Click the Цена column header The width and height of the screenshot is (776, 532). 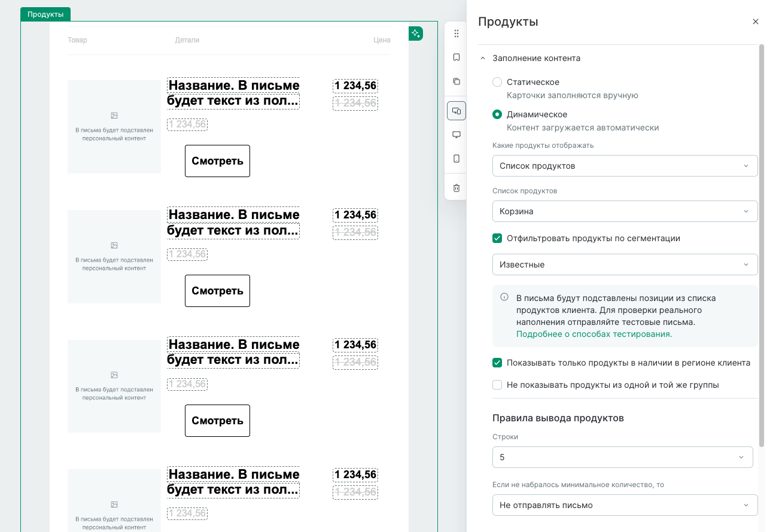tap(382, 40)
